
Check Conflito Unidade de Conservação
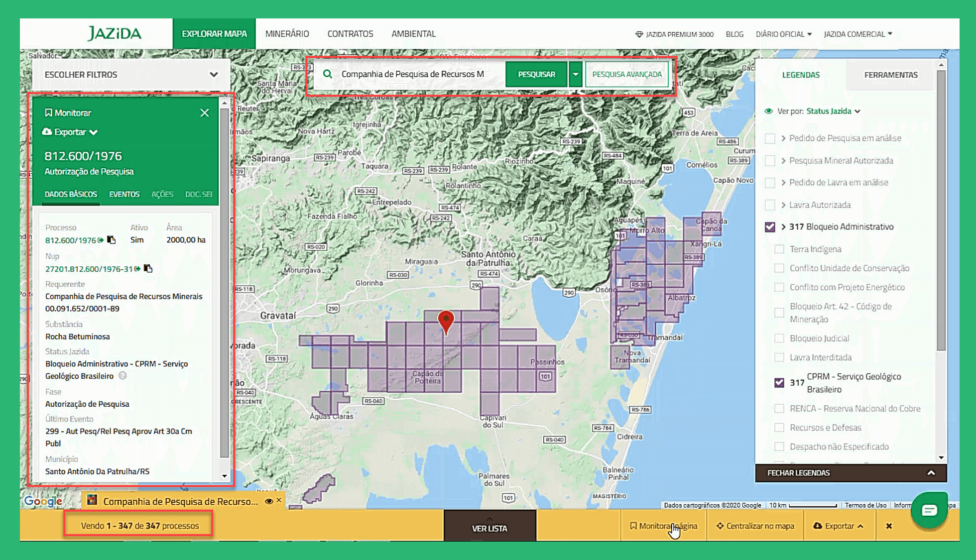tap(780, 268)
